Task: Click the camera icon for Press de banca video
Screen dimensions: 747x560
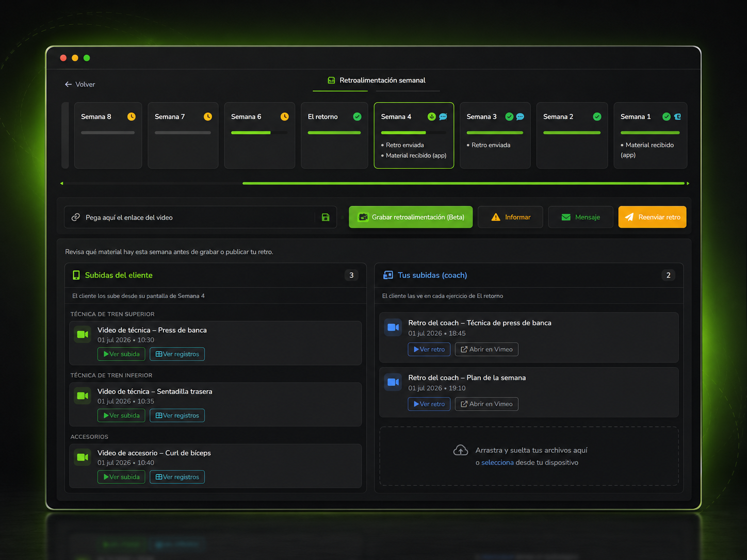Action: [x=83, y=334]
